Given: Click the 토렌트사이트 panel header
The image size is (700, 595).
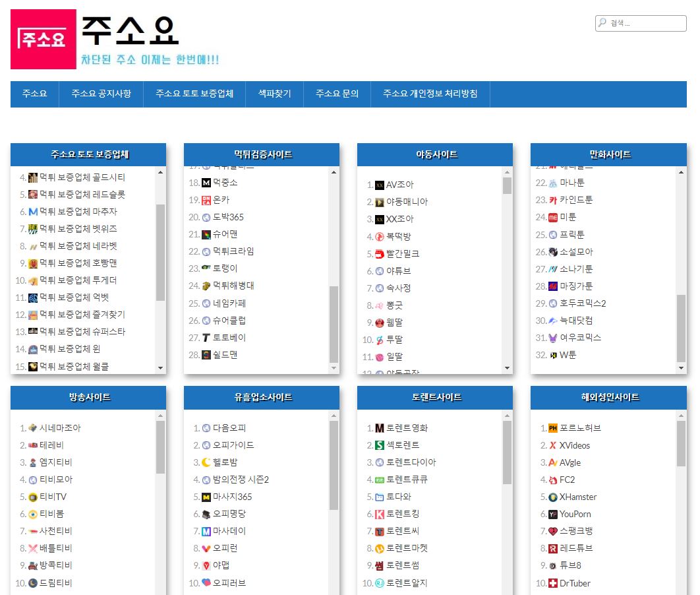Looking at the screenshot, I should pos(435,398).
